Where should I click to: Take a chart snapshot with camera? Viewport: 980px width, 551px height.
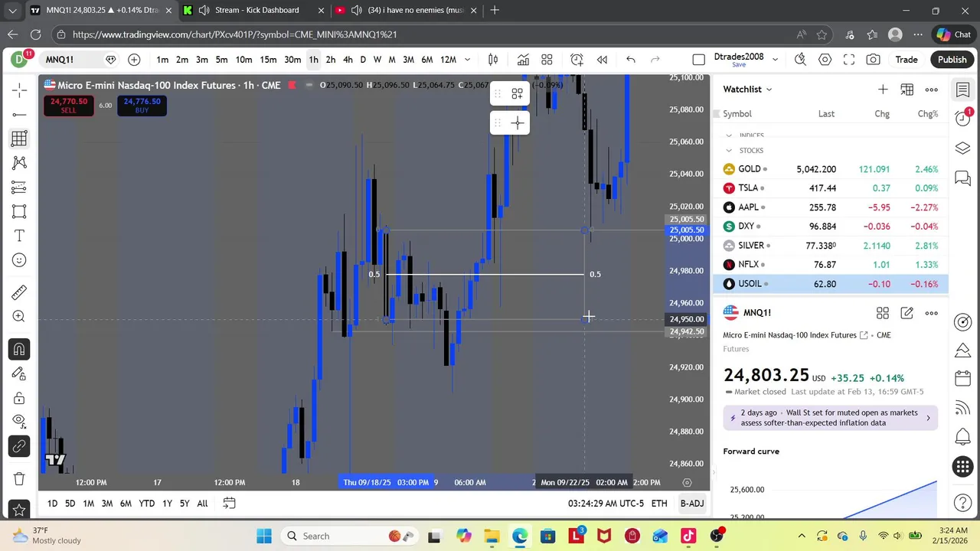874,60
